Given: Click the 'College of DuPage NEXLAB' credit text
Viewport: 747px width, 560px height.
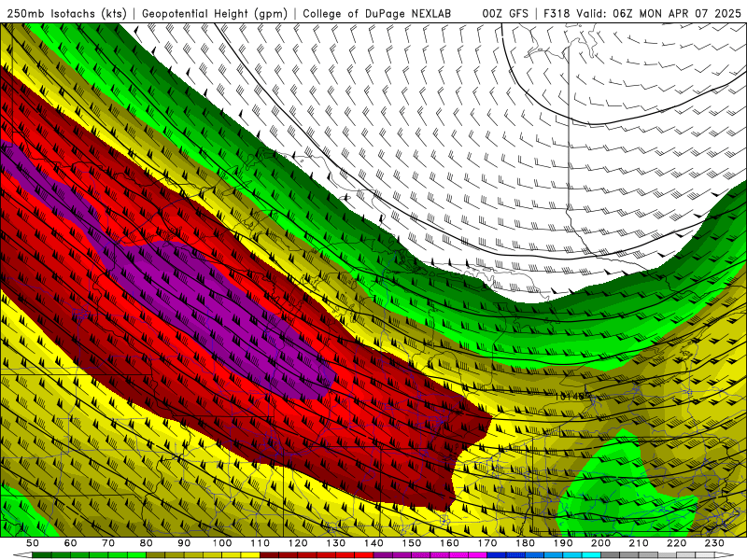Looking at the screenshot, I should pos(377,13).
